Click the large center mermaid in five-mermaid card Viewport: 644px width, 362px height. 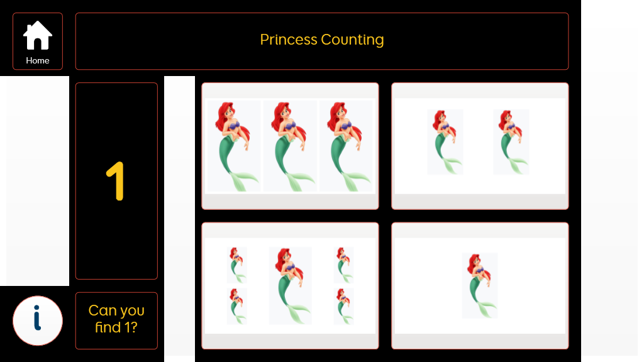click(290, 286)
